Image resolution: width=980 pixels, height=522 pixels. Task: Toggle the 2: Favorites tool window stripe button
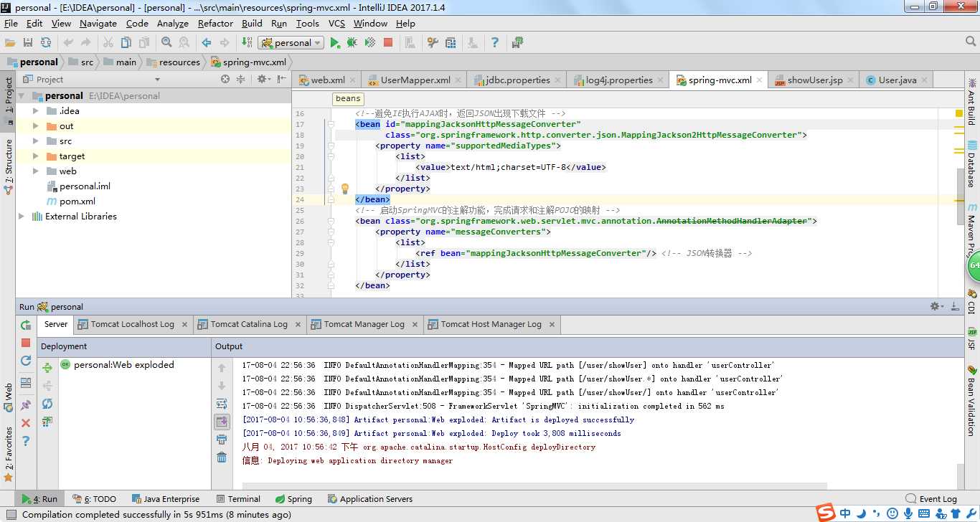pos(8,454)
